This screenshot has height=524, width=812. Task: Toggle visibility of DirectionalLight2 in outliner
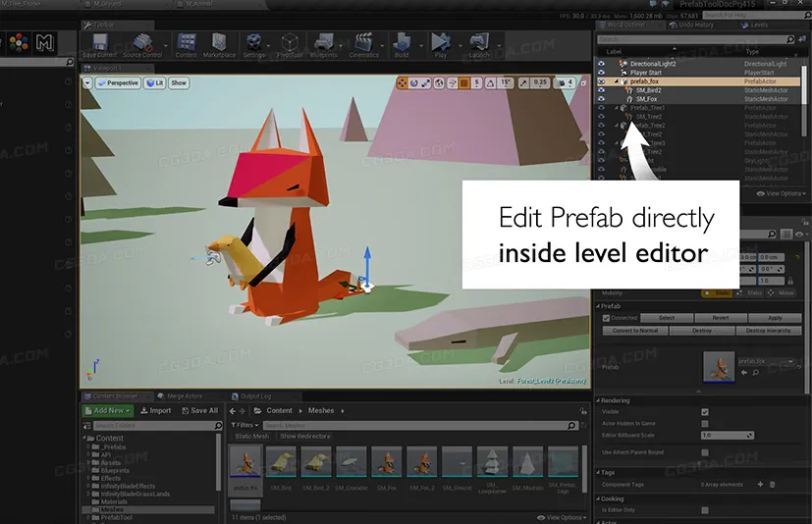[601, 64]
